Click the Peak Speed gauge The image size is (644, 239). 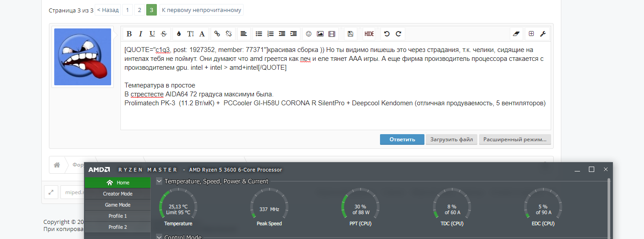tap(269, 207)
